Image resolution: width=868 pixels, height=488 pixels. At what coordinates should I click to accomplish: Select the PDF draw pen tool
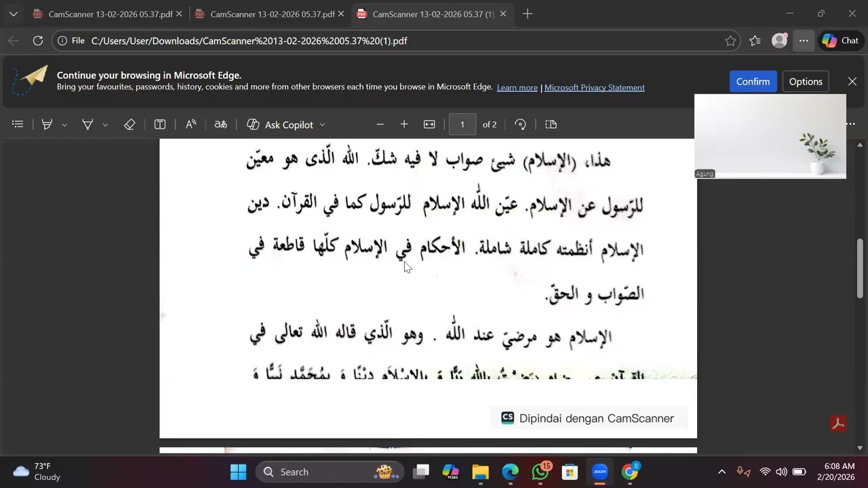tap(87, 124)
